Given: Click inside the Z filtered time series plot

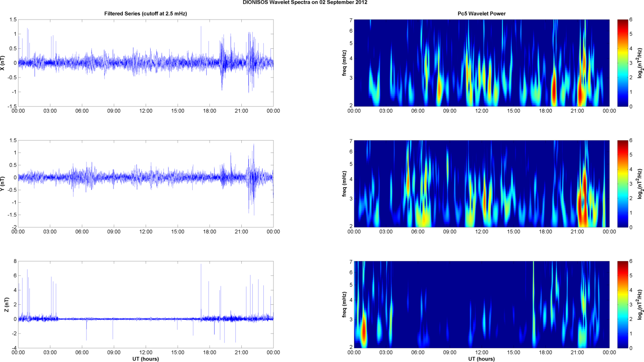Looking at the screenshot, I should pyautogui.click(x=146, y=304).
